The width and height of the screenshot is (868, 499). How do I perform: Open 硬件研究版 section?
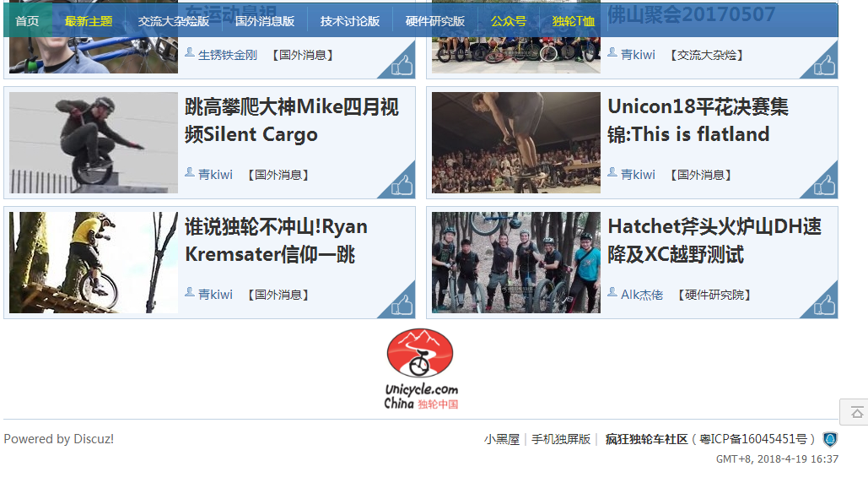(435, 21)
